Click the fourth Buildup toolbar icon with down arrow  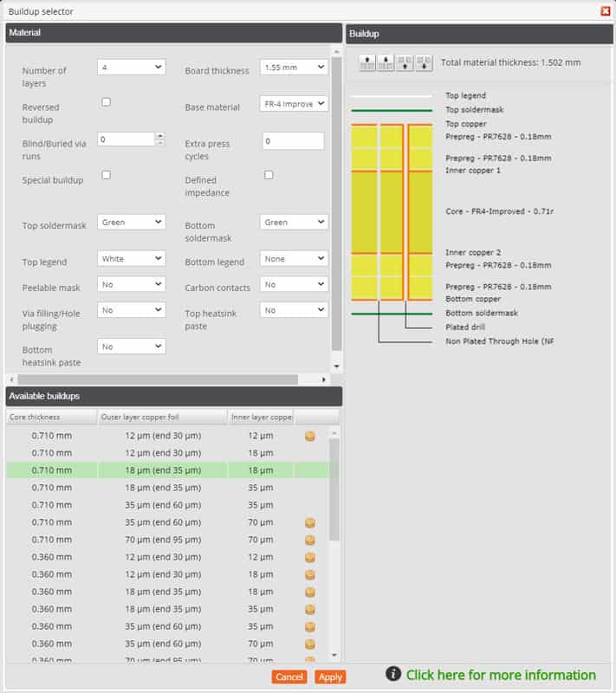[424, 62]
